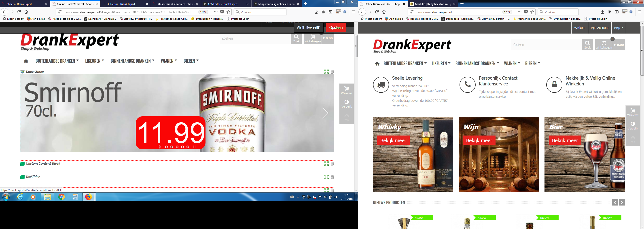The height and width of the screenshot is (229, 644).
Task: Delete the LayerSlider module with trash icon
Action: point(332,72)
